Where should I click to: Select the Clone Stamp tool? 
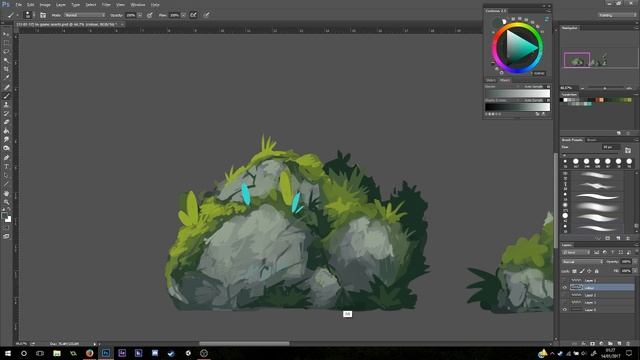click(6, 105)
